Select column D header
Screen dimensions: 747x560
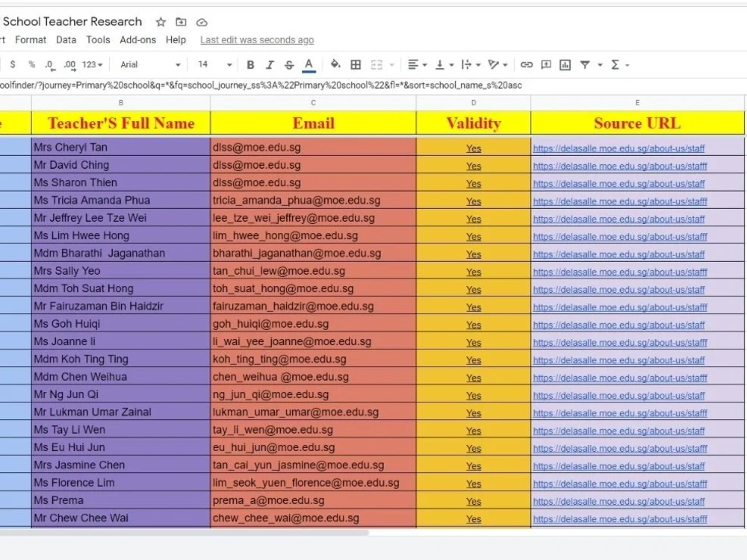coord(473,103)
